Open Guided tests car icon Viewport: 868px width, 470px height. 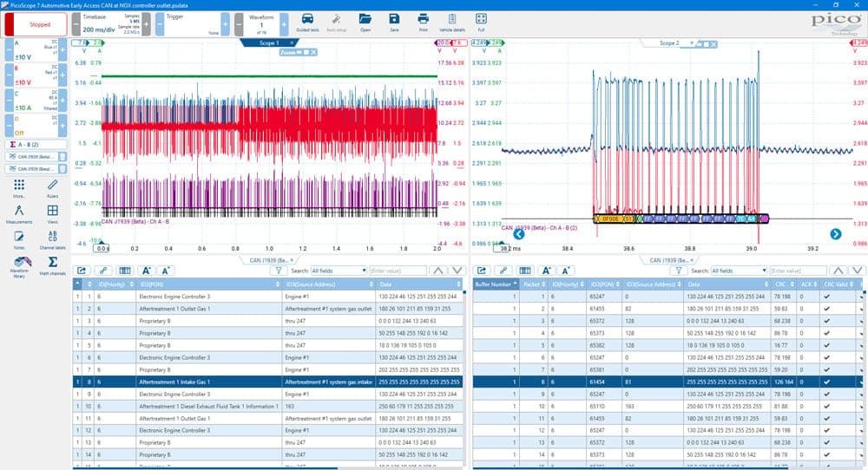coord(307,23)
